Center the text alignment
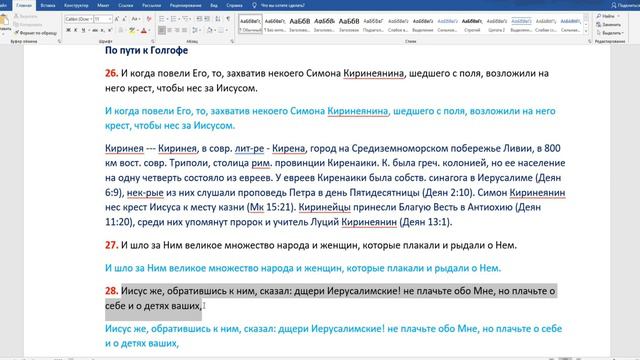This screenshot has width=640, height=360. click(x=169, y=30)
